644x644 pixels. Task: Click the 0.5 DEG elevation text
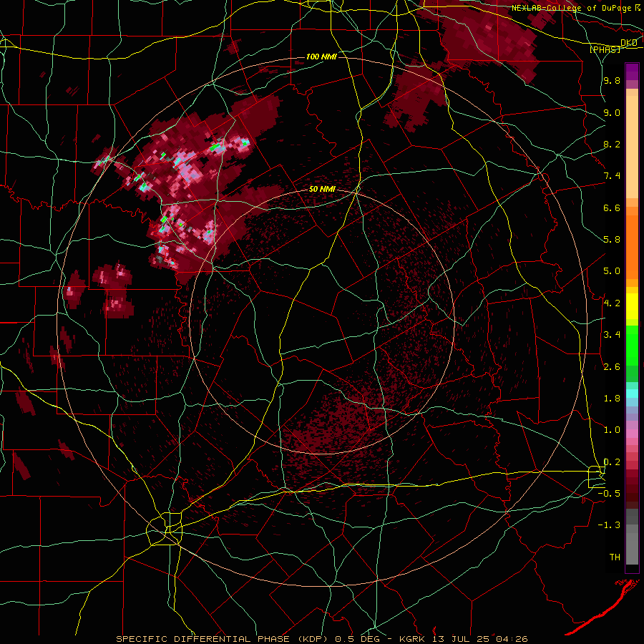click(361, 639)
